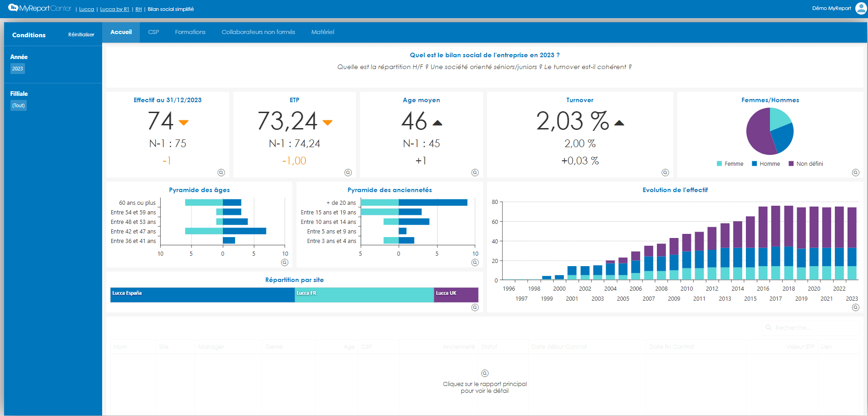Open the Filliale (Tout) filter selector
Image resolution: width=868 pixels, height=416 pixels.
(x=19, y=105)
